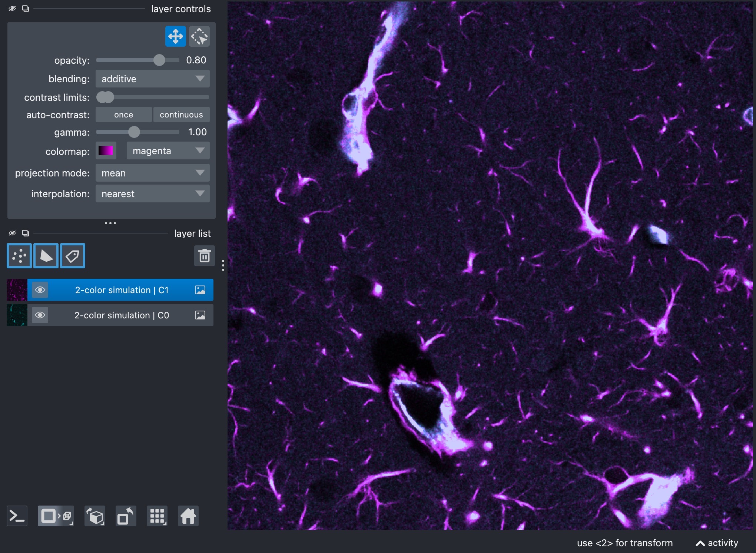
Task: Click the three-dot splitter below layer controls
Action: pos(110,223)
